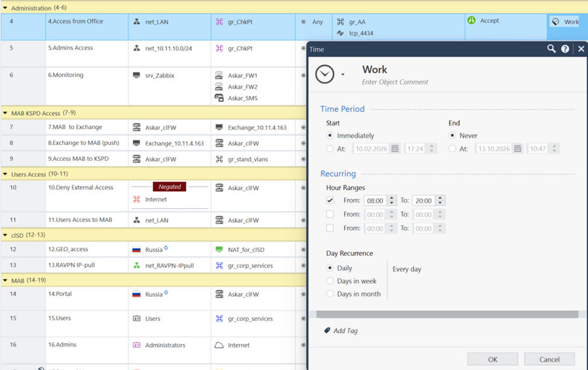Open the Start date calendar picker
This screenshot has height=370, width=588.
point(395,149)
